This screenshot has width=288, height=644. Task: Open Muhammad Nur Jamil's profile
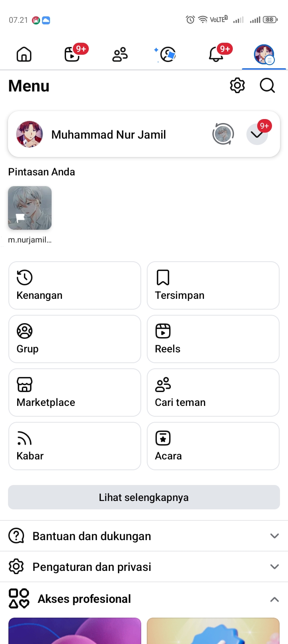pos(108,135)
